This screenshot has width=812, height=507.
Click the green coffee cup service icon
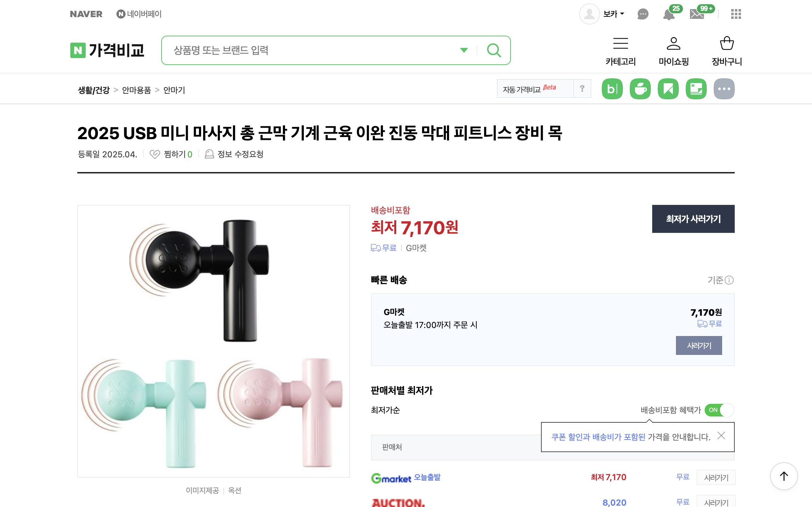tap(640, 88)
